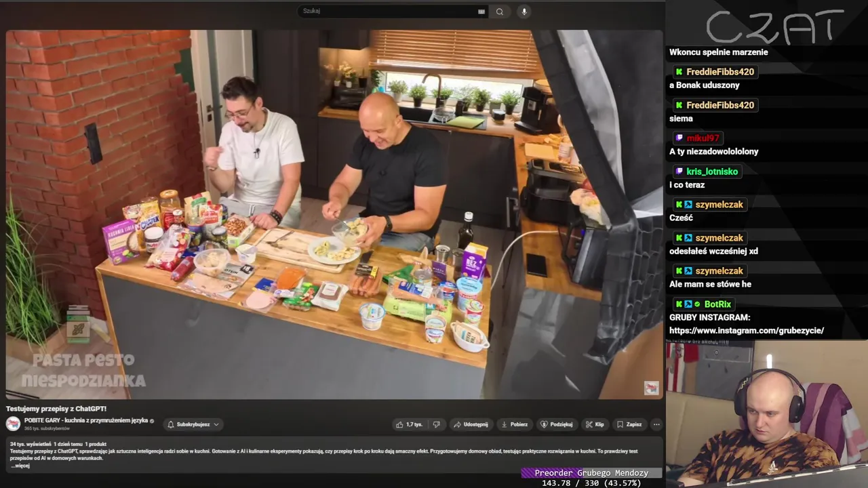Screen dimensions: 868x488
Task: Select szymelczak above 'Ale mam se stówe he'
Action: coord(719,271)
